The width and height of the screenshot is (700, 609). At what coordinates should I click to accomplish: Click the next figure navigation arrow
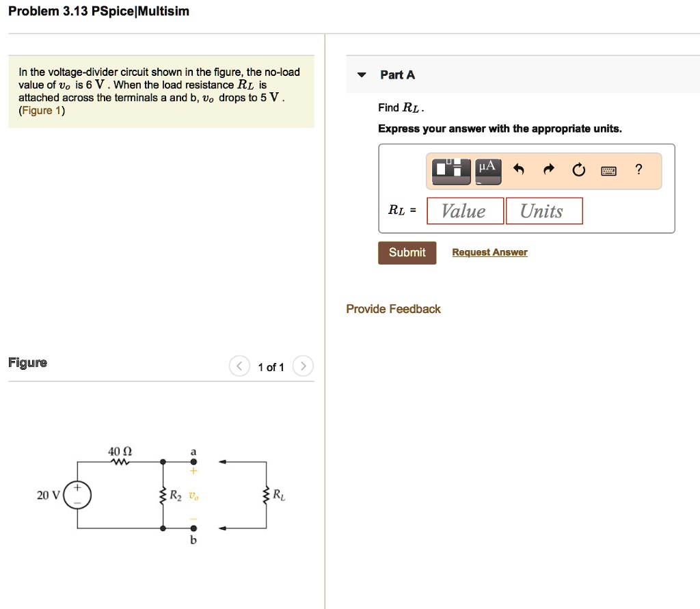click(x=303, y=366)
